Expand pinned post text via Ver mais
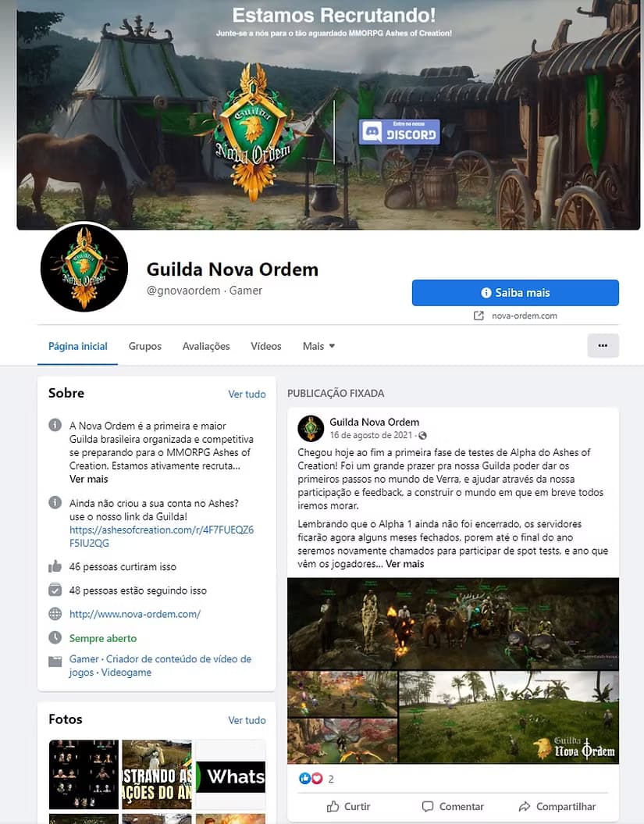644x824 pixels. coord(405,564)
